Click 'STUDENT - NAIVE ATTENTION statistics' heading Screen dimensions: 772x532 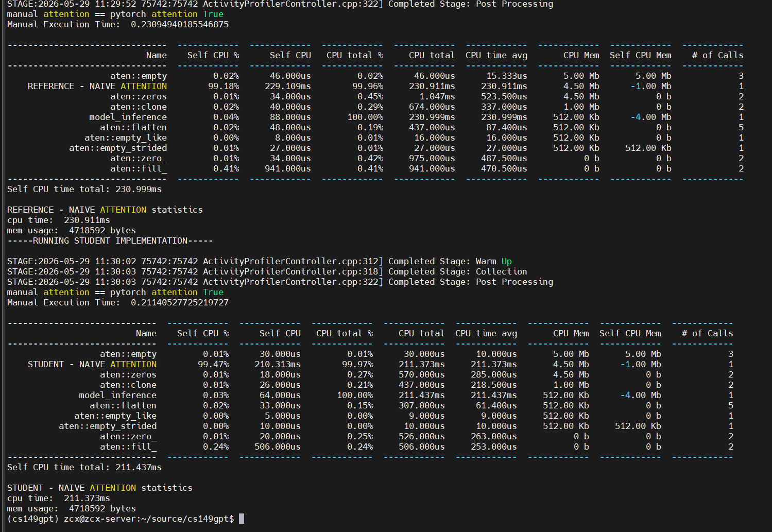point(100,488)
